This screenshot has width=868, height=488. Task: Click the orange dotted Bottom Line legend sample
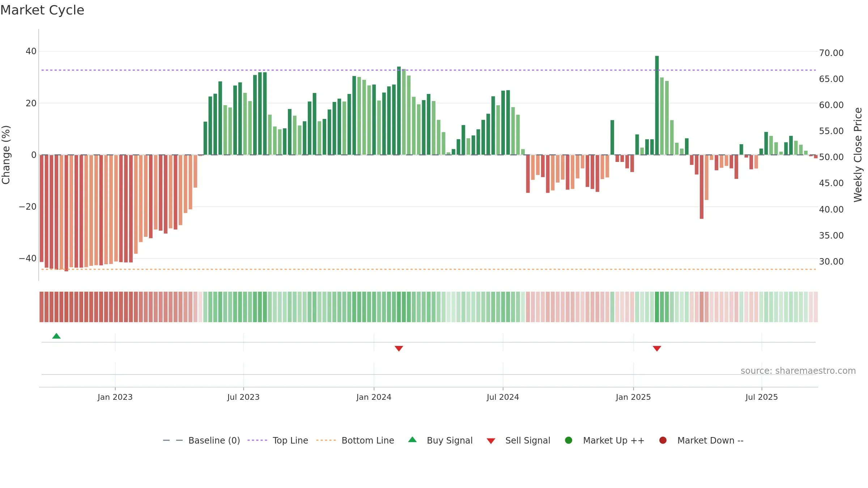coord(326,440)
